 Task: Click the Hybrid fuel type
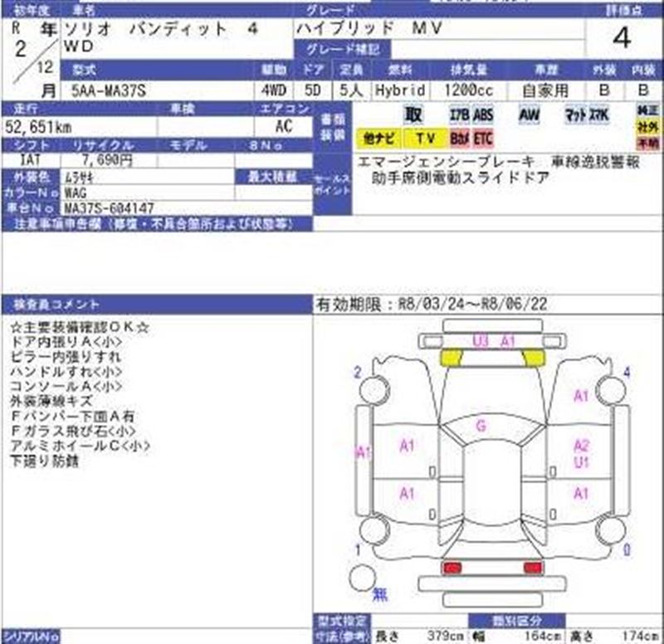click(400, 90)
